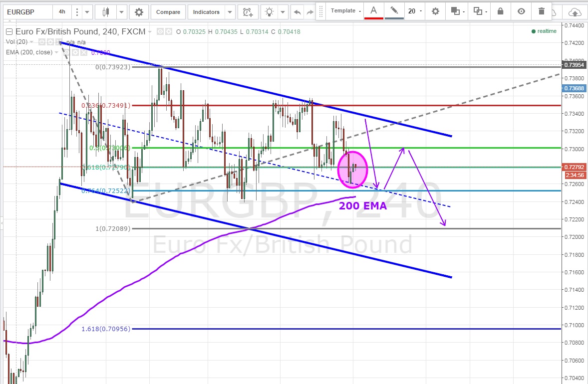The width and height of the screenshot is (588, 384).
Task: Lock the selected drawing object
Action: click(x=501, y=11)
